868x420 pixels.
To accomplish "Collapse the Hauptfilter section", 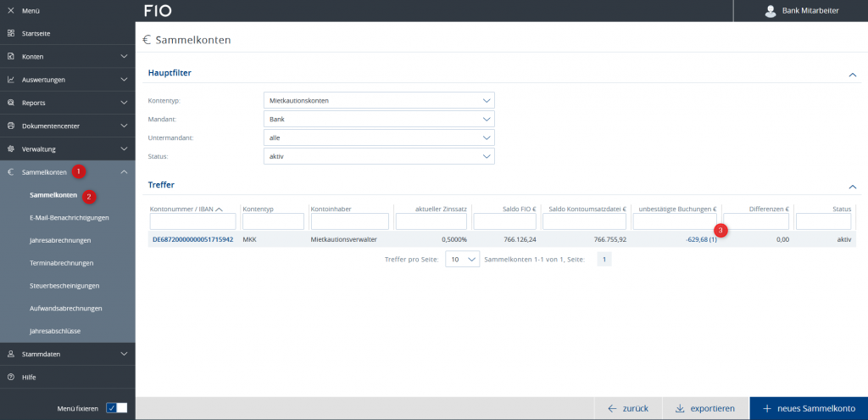I will (x=853, y=75).
